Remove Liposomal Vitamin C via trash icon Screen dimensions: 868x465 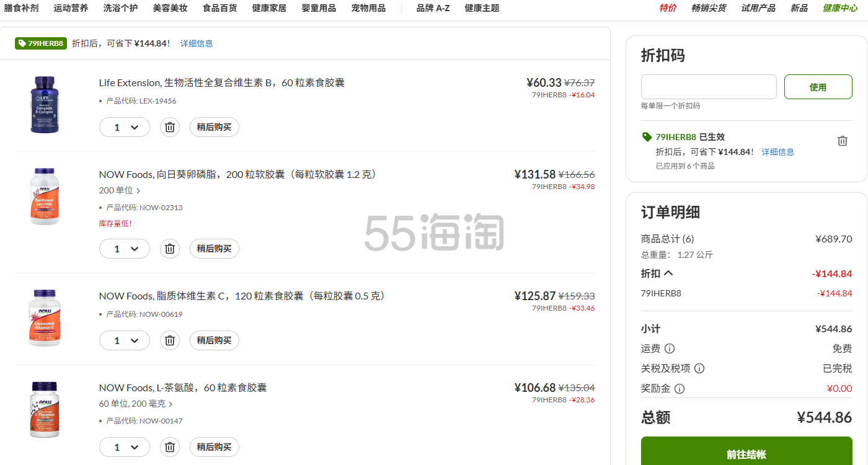[x=170, y=340]
